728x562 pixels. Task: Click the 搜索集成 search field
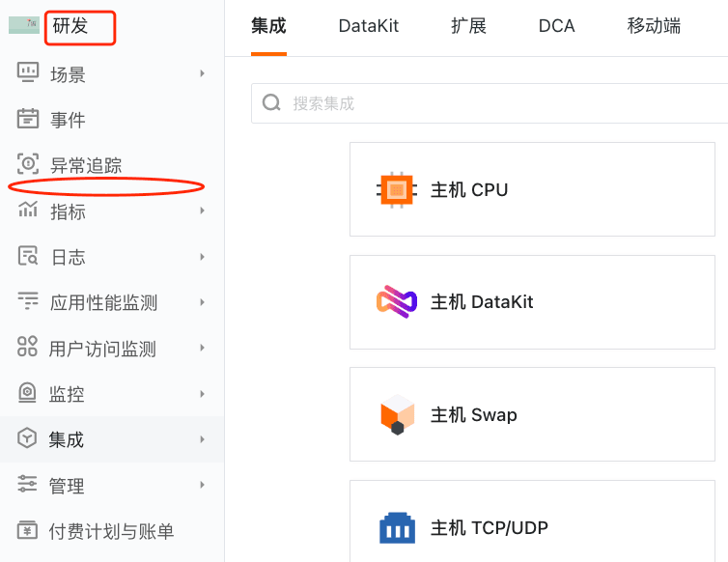coord(490,103)
